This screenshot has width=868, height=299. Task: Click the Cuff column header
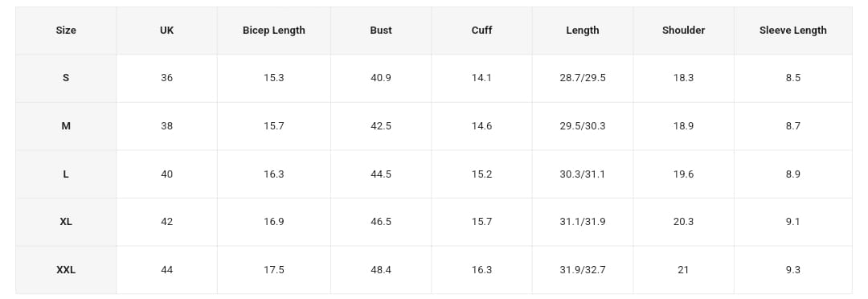coord(481,31)
